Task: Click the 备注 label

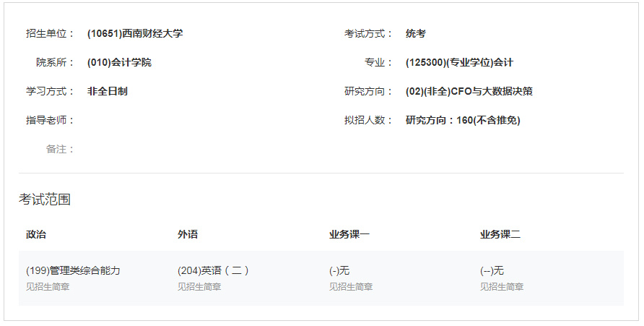Action: [x=60, y=149]
